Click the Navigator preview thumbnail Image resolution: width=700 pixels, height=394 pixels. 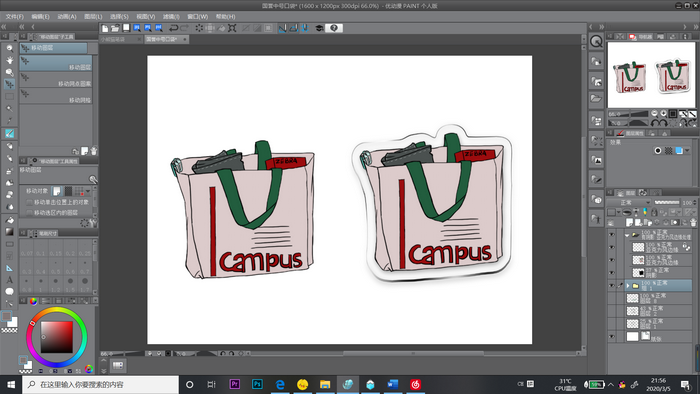point(651,75)
